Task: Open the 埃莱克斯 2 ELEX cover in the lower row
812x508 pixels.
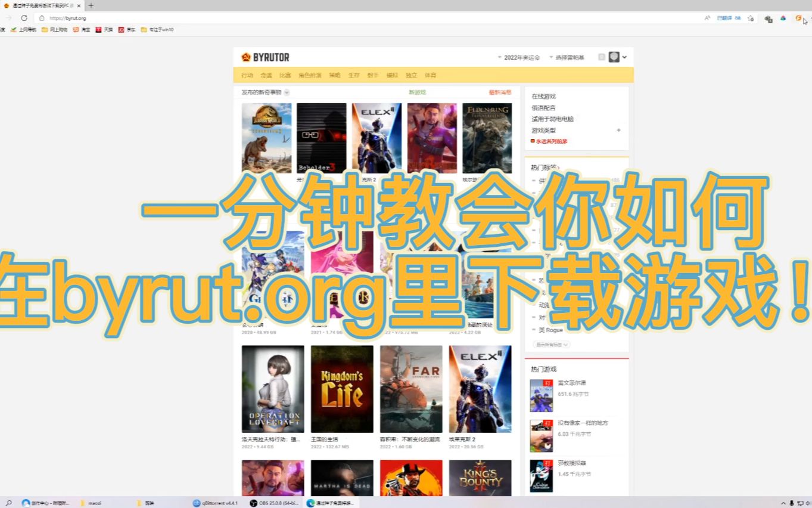Action: (480, 389)
